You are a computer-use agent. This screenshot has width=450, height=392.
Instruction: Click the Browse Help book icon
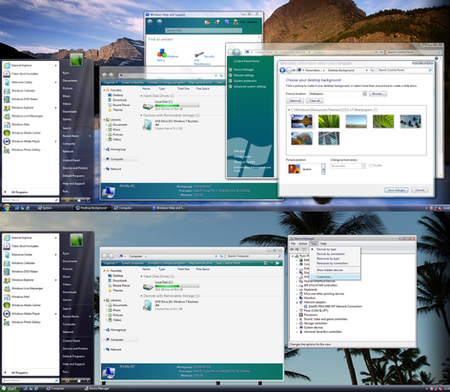(227, 22)
